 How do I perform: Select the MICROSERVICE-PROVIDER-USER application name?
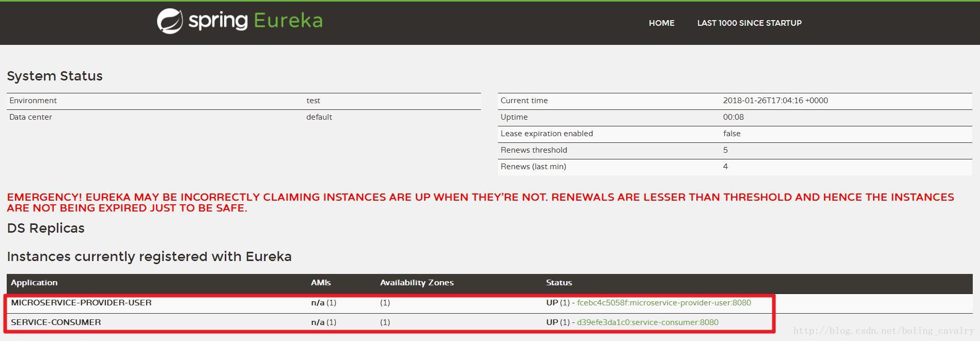[x=81, y=303]
